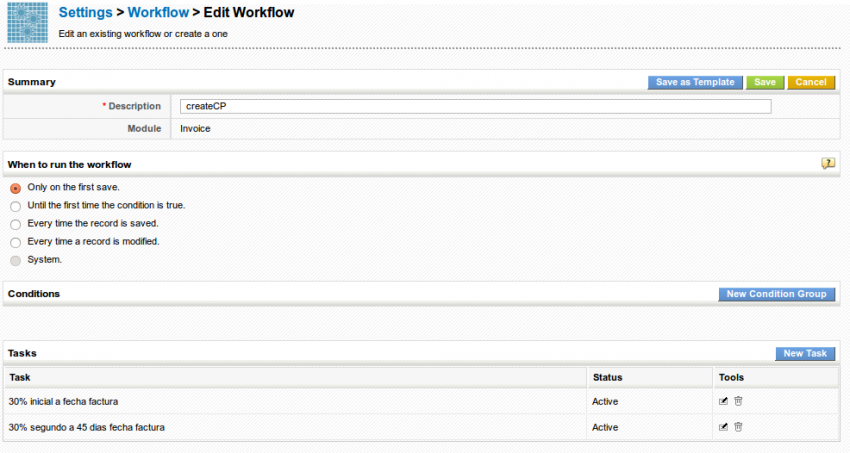Image resolution: width=850 pixels, height=453 pixels.
Task: Select 'Only on the first save' option
Action: pos(15,188)
